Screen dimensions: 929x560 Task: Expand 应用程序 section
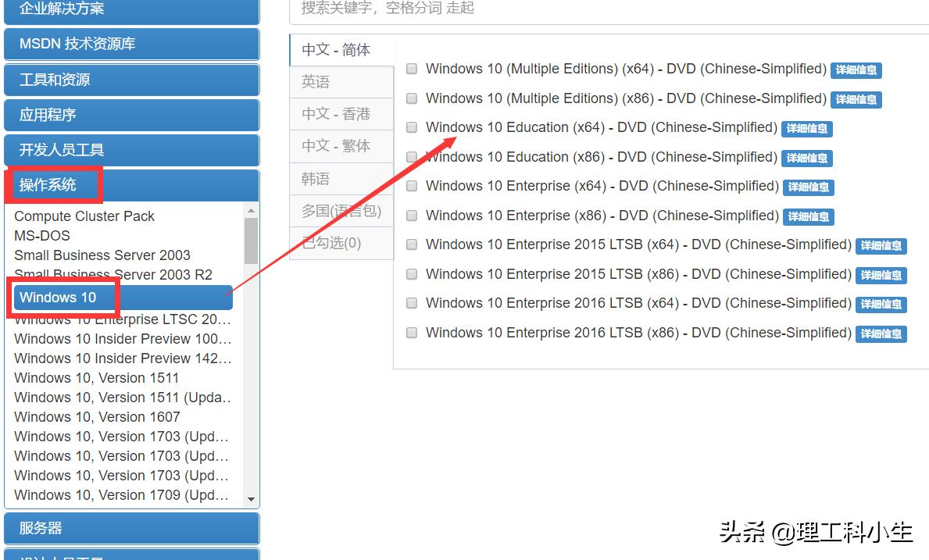[131, 115]
